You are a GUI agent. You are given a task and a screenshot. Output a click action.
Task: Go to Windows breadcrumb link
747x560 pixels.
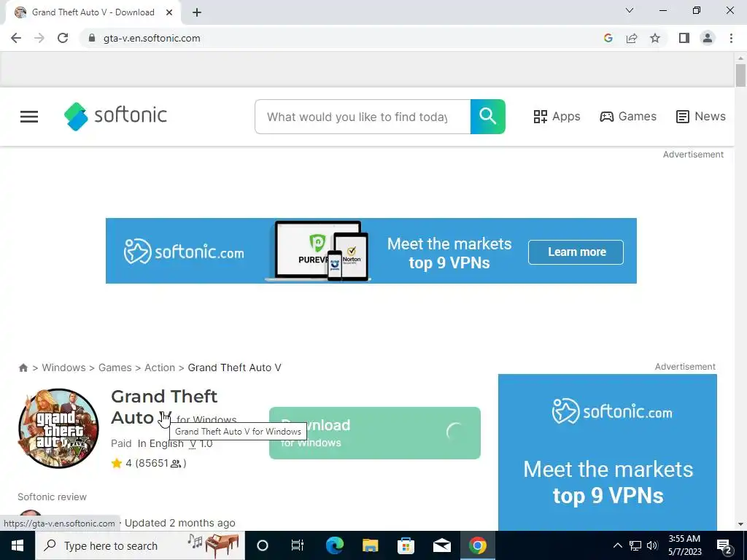coord(64,367)
